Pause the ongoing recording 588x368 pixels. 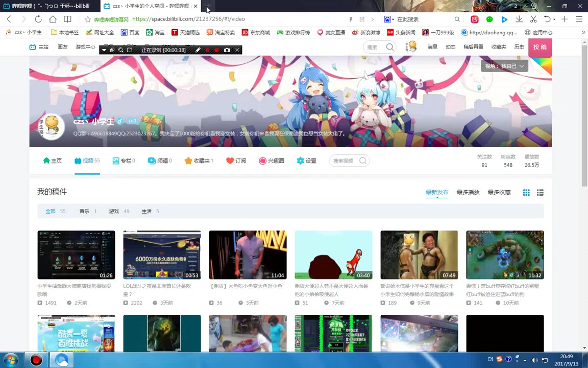207,50
